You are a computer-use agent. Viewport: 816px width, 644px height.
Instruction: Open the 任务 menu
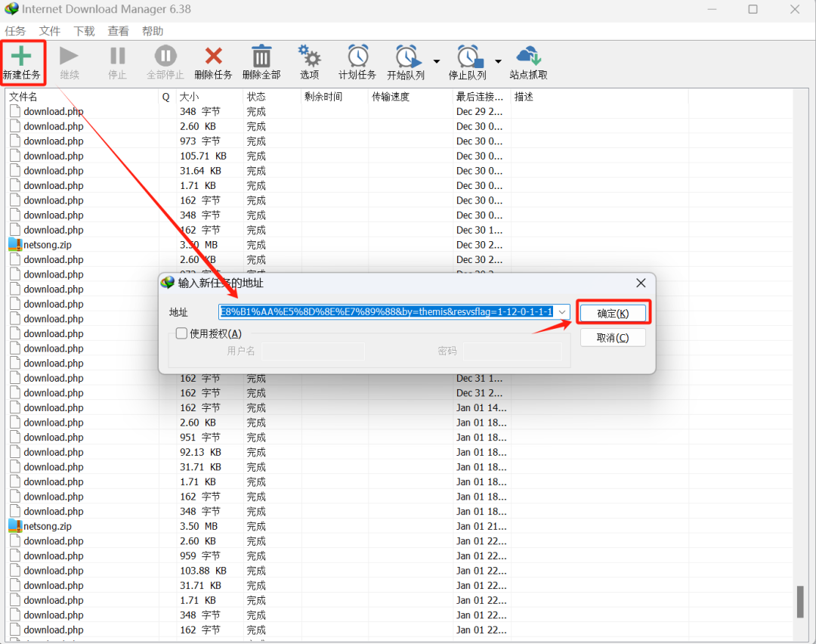(x=15, y=31)
